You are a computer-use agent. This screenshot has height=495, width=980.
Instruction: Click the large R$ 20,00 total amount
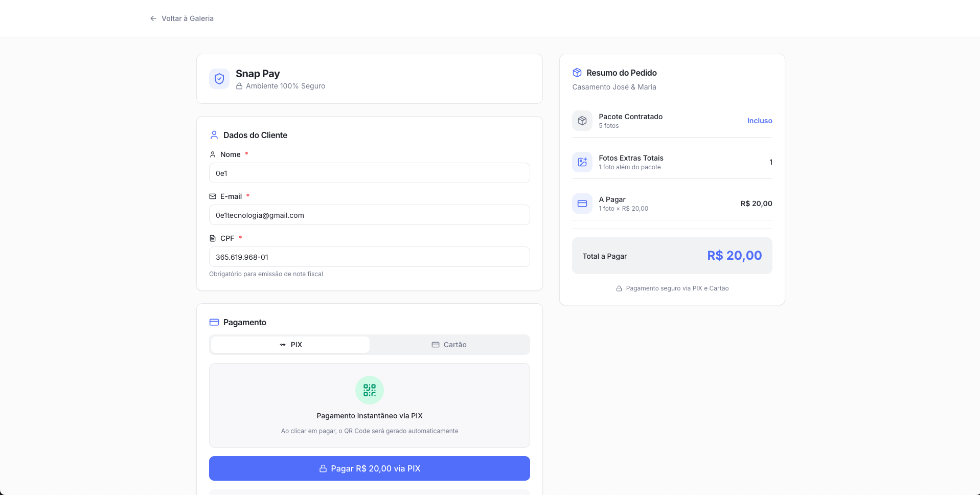click(735, 256)
